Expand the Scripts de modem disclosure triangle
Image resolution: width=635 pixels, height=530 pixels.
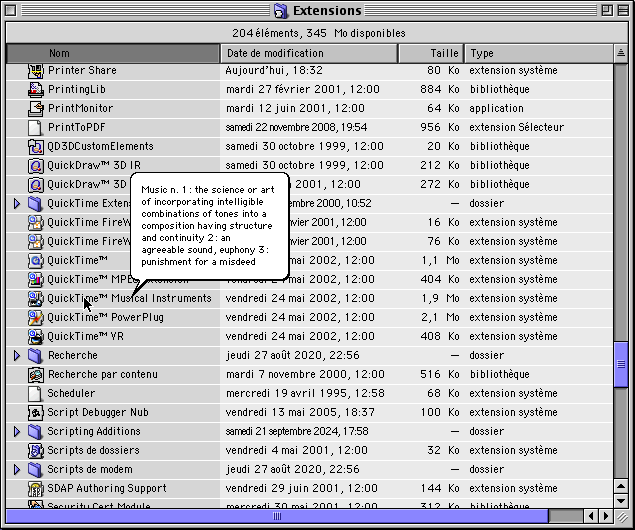tap(17, 470)
